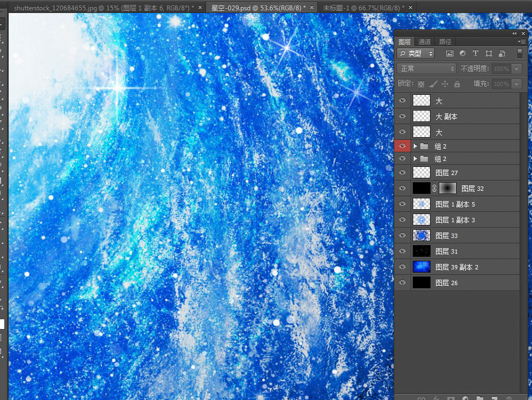
Task: Click the 不透明度 100% opacity field
Action: tap(502, 69)
